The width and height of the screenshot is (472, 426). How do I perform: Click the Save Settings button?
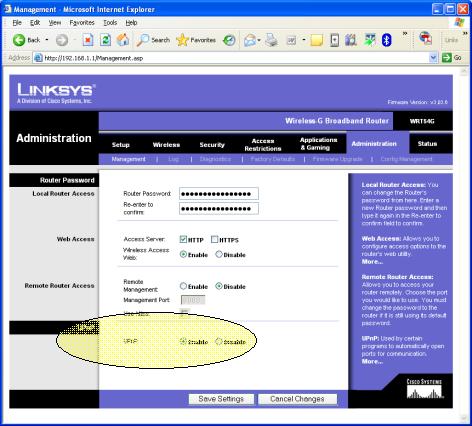click(221, 399)
